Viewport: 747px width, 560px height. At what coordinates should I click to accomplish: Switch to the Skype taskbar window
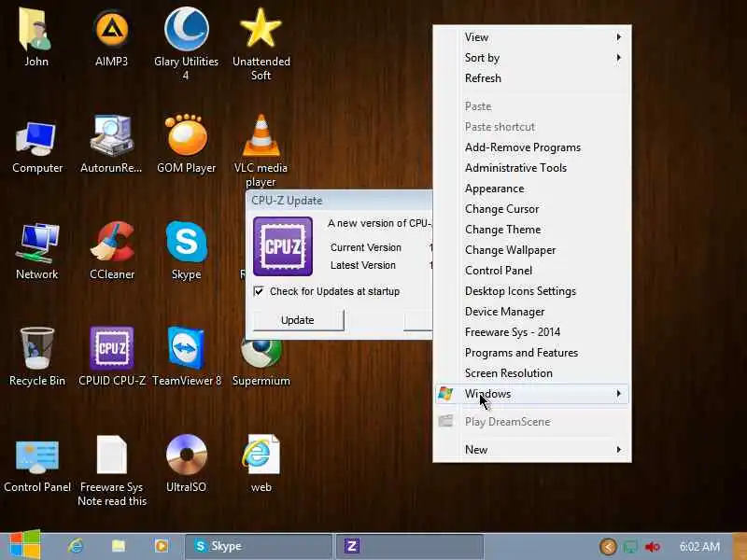click(x=259, y=546)
